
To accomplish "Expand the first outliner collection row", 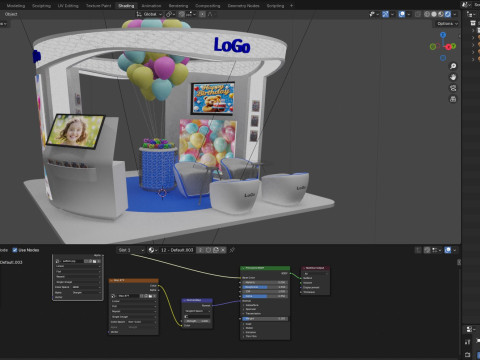I will [473, 31].
